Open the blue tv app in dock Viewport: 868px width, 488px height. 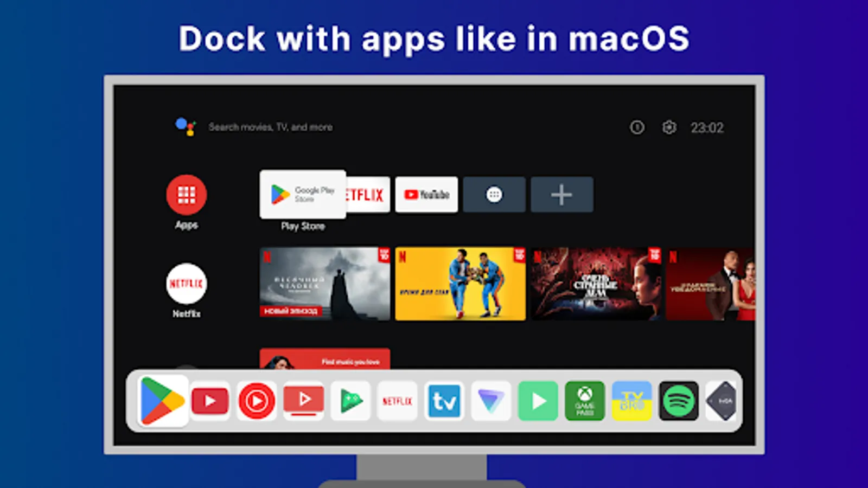(x=444, y=401)
